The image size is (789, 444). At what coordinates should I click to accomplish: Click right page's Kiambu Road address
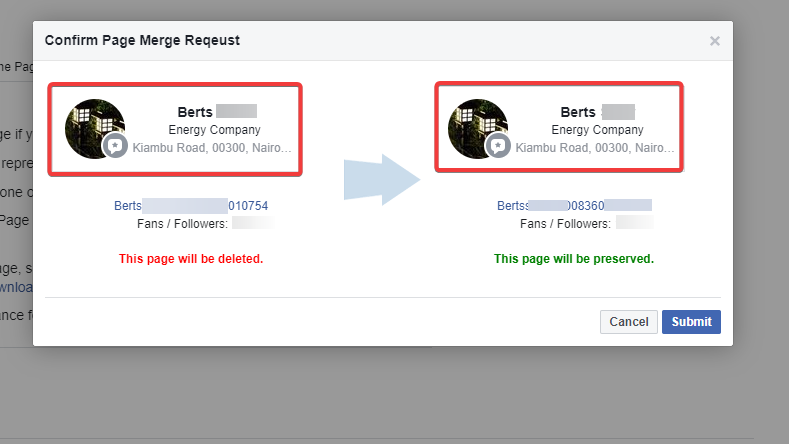point(595,148)
